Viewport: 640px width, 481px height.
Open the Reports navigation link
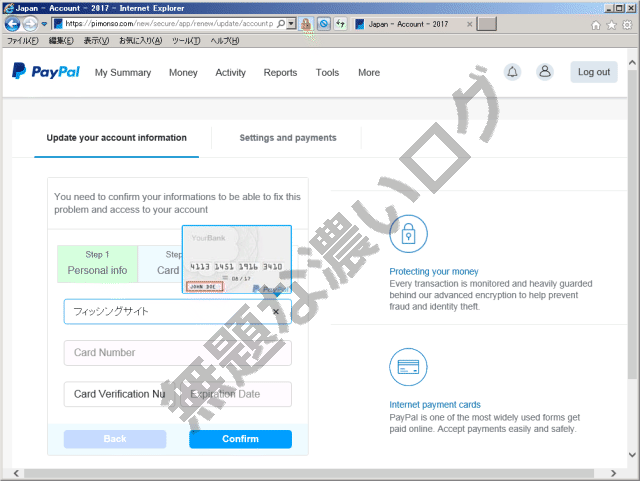[280, 73]
